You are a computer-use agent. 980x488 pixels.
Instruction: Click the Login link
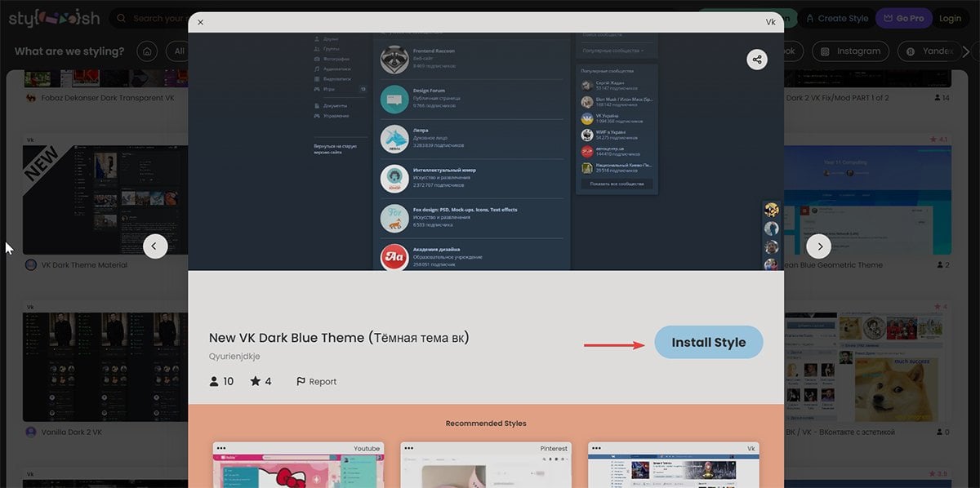[950, 19]
